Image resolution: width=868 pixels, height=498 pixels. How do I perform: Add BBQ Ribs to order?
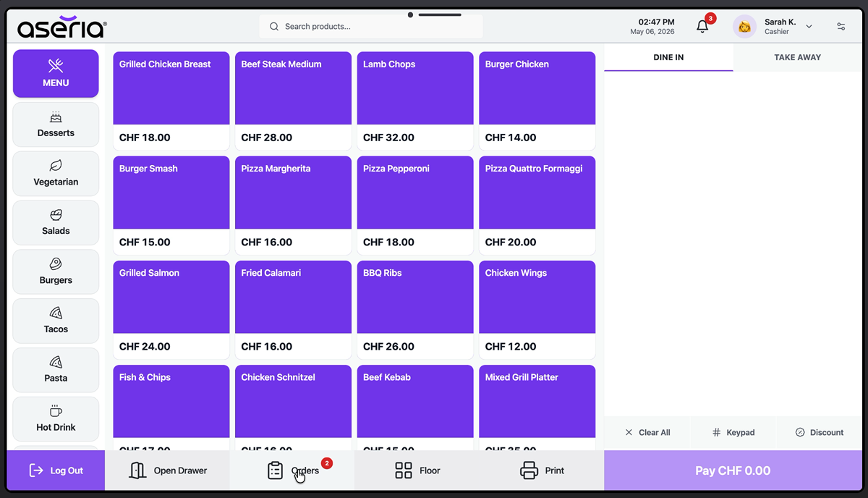click(415, 310)
